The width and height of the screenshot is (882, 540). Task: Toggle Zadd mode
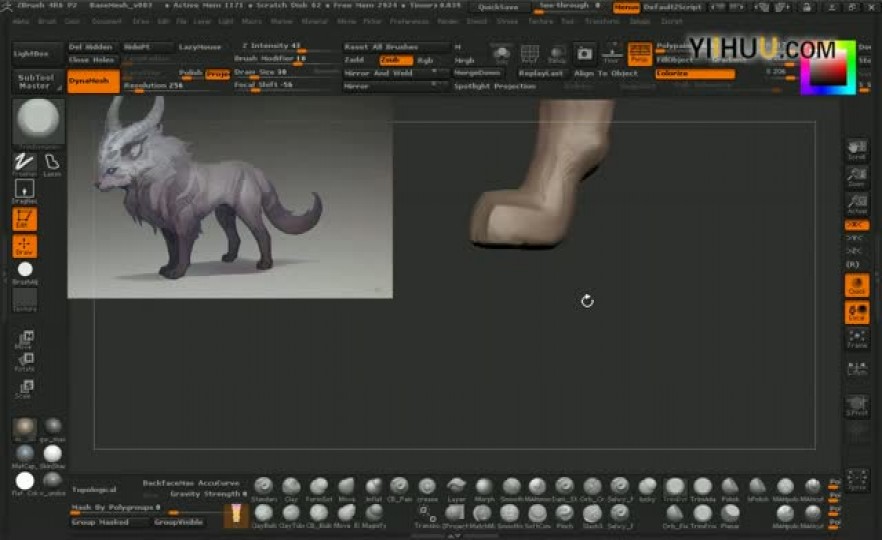(x=354, y=60)
